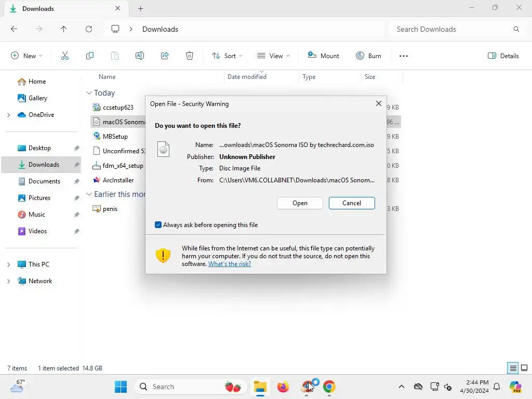This screenshot has height=399, width=532.
Task: Open the notification bell
Action: [x=497, y=387]
